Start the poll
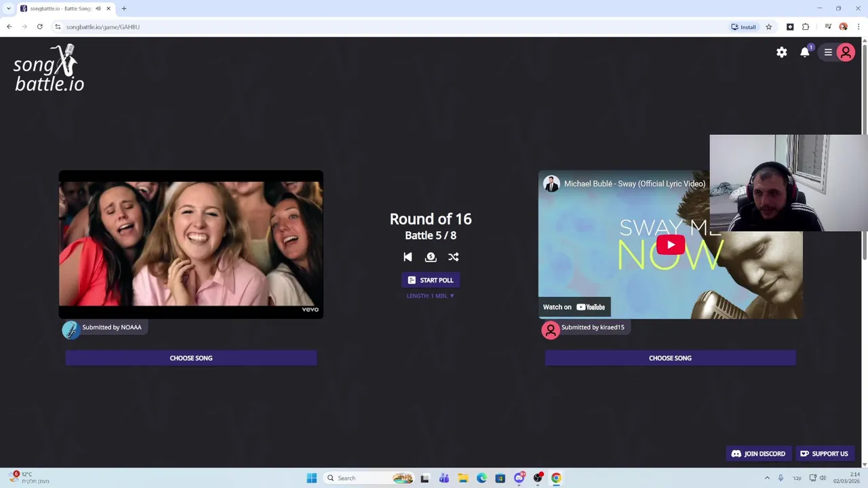868x488 pixels. tap(431, 280)
